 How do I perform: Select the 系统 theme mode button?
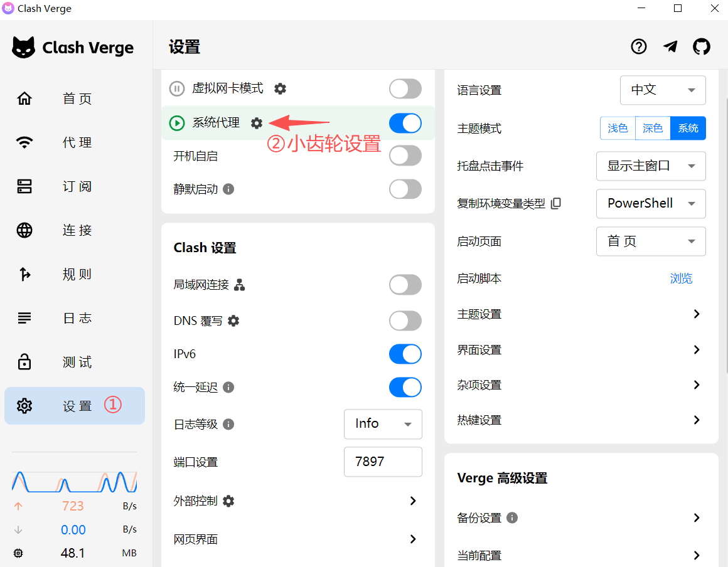[x=688, y=128]
